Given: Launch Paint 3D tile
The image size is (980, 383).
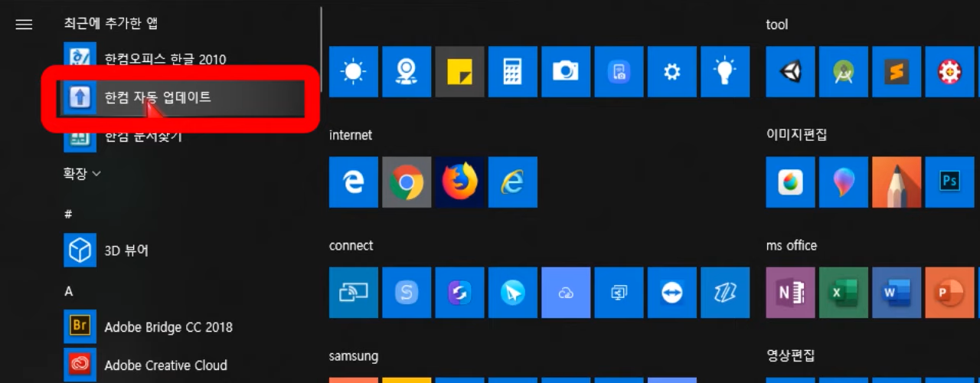Looking at the screenshot, I should (844, 182).
